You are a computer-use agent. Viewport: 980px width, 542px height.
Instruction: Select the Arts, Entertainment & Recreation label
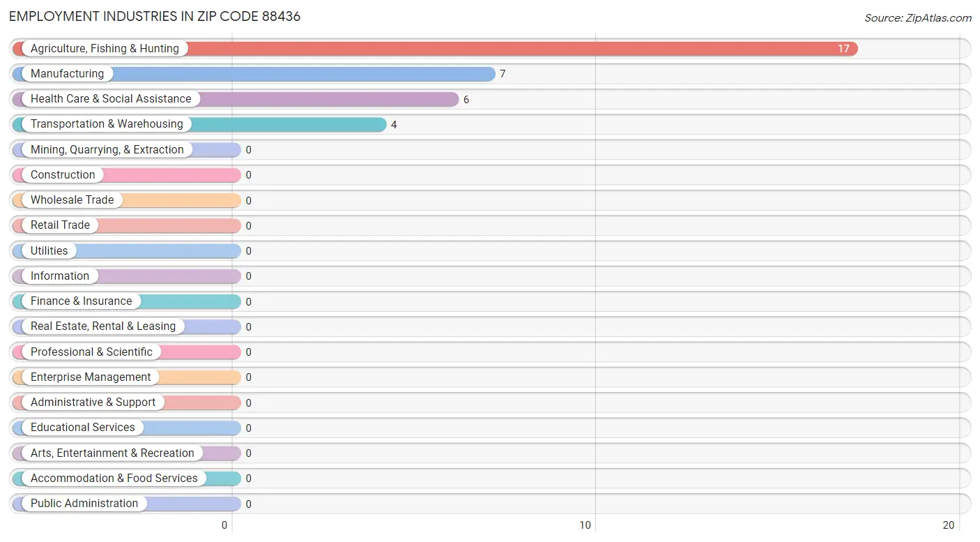(112, 453)
